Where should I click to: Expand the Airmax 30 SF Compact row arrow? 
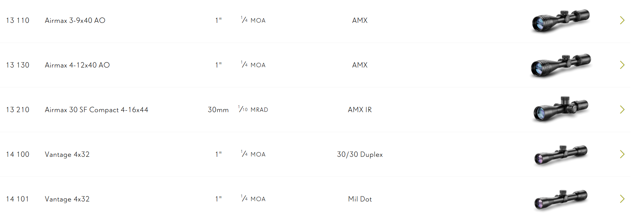point(622,110)
